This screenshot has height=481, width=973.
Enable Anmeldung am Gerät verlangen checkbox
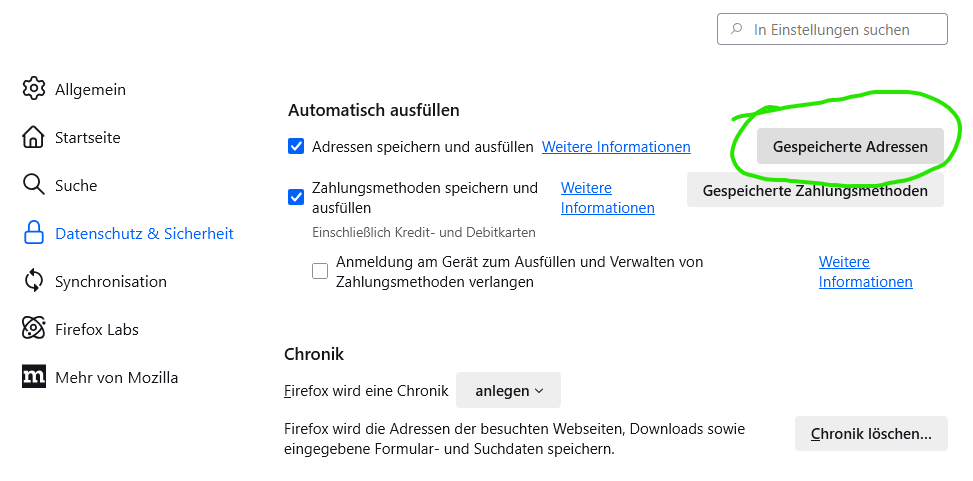[320, 271]
